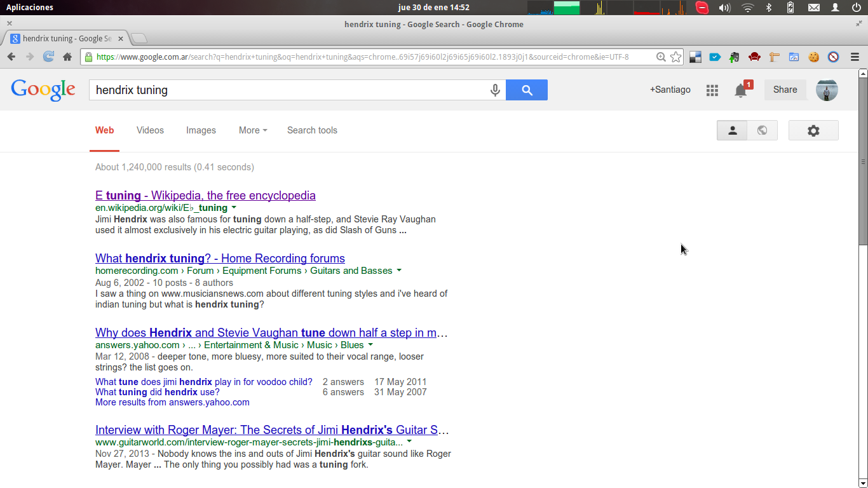The image size is (868, 488).
Task: Close the hendrix tuning browser tab
Action: [121, 39]
